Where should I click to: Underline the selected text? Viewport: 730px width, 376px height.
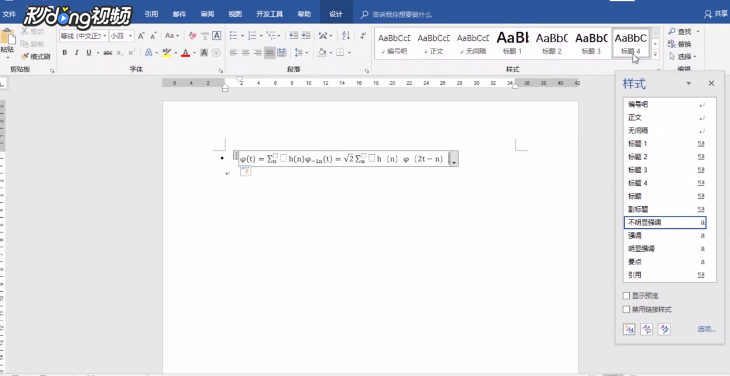point(88,53)
